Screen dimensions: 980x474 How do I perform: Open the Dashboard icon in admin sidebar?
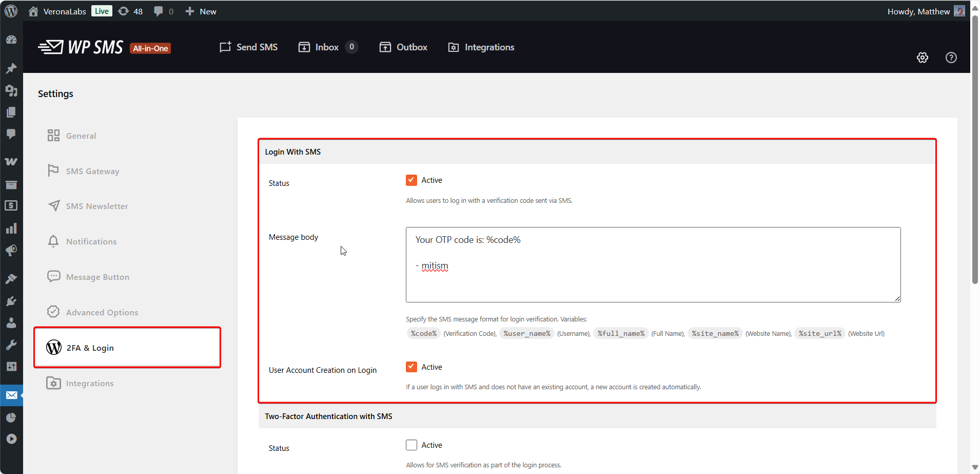coord(11,40)
